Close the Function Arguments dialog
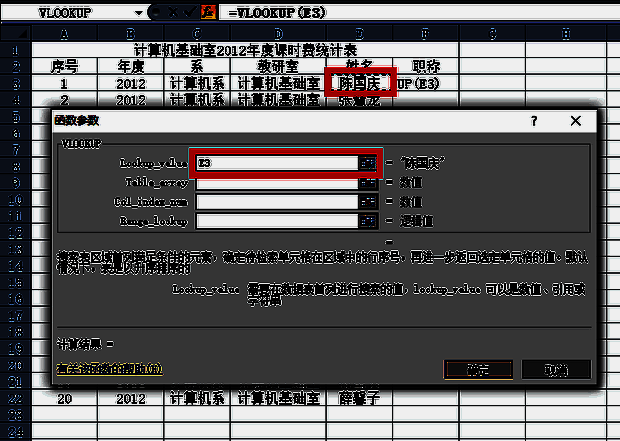Viewport: 620px width, 441px height. pos(576,120)
